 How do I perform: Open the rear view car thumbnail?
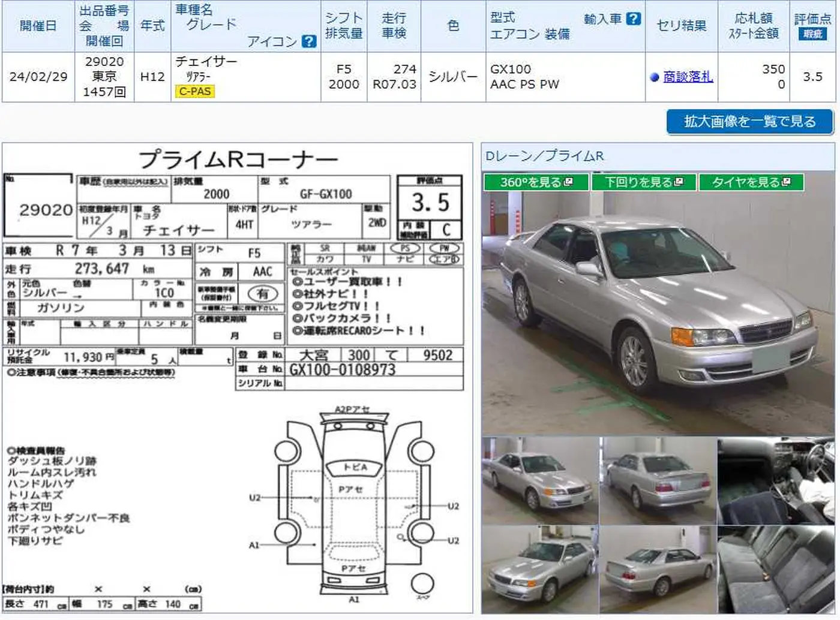[x=658, y=481]
